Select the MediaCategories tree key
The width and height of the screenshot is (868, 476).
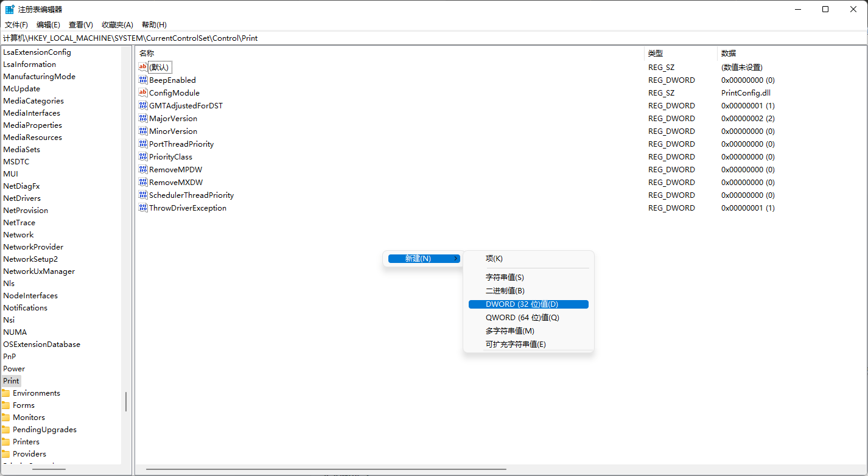point(33,100)
